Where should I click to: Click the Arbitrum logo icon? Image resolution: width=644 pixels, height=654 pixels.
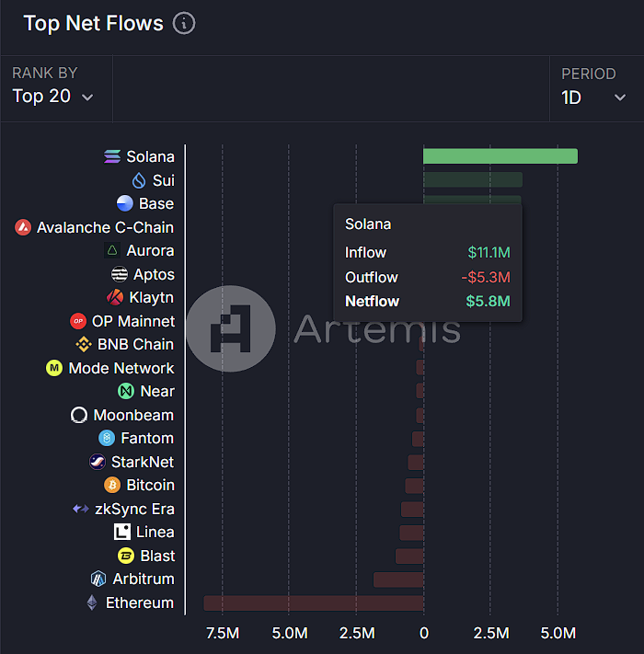pos(98,579)
